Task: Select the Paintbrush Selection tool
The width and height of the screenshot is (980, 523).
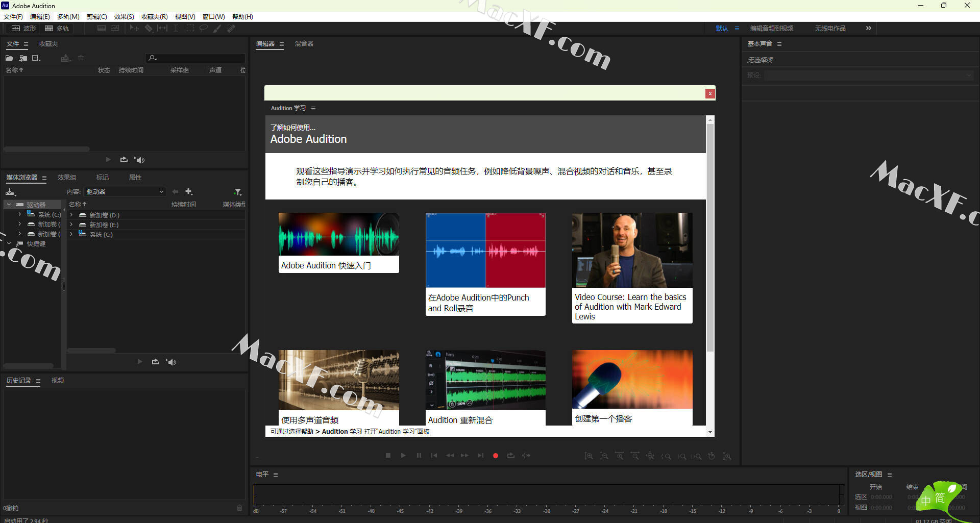Action: point(217,29)
